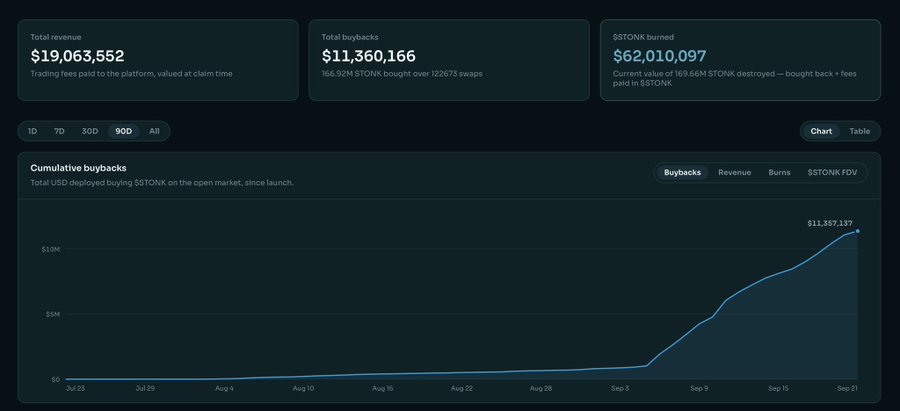
Task: Click the 'Total USD deployed buying $STONK' subtitle
Action: (162, 183)
